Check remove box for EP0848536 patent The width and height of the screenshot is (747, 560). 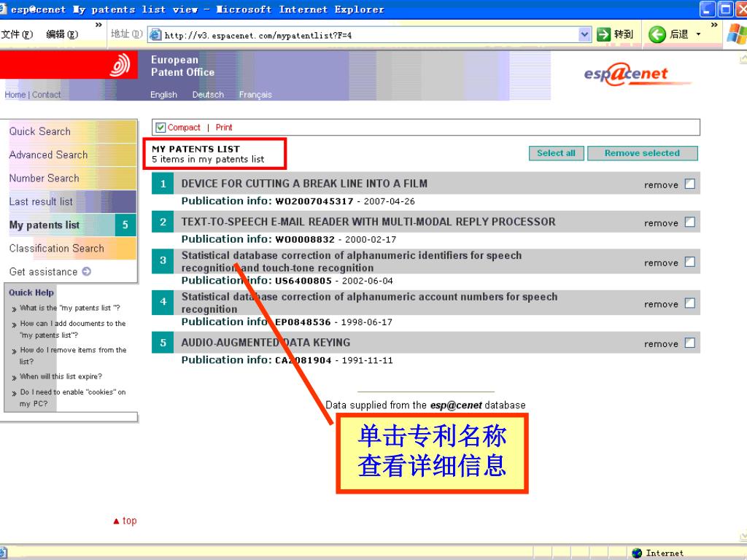(x=690, y=303)
